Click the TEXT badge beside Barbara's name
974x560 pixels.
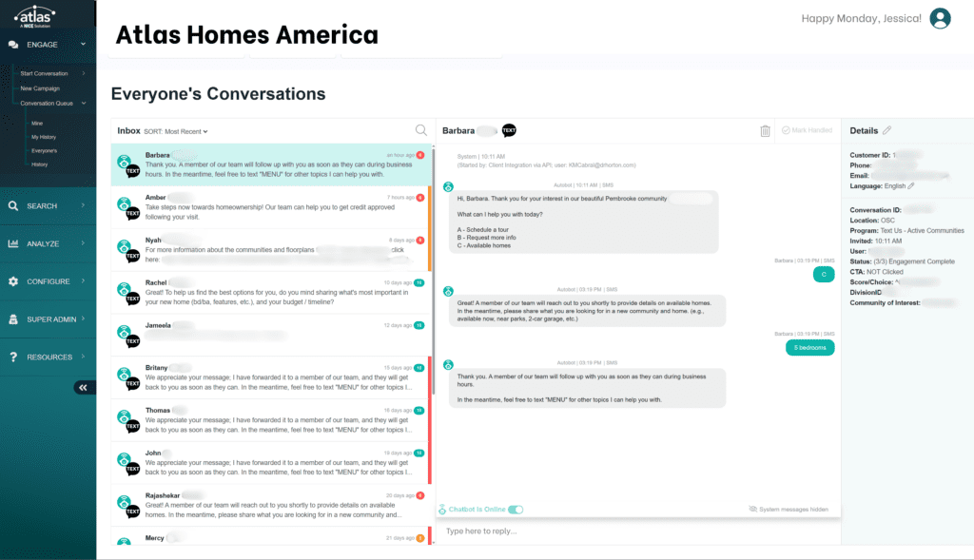coord(509,130)
